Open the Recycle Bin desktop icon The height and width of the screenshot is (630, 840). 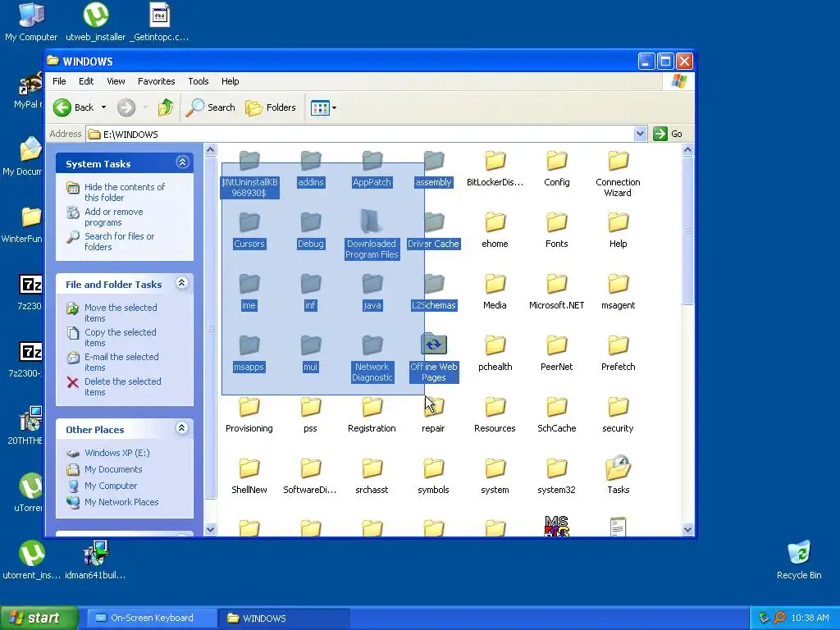click(799, 559)
